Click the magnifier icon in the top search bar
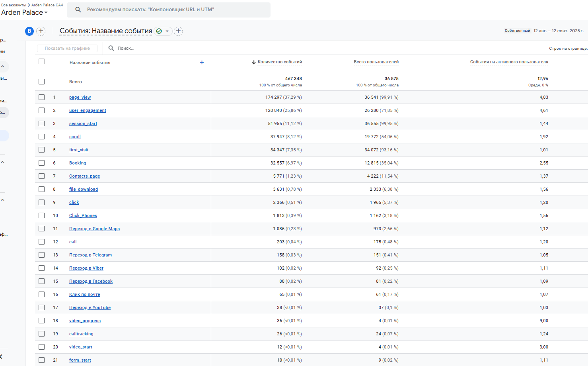This screenshot has height=366, width=588. [x=78, y=10]
